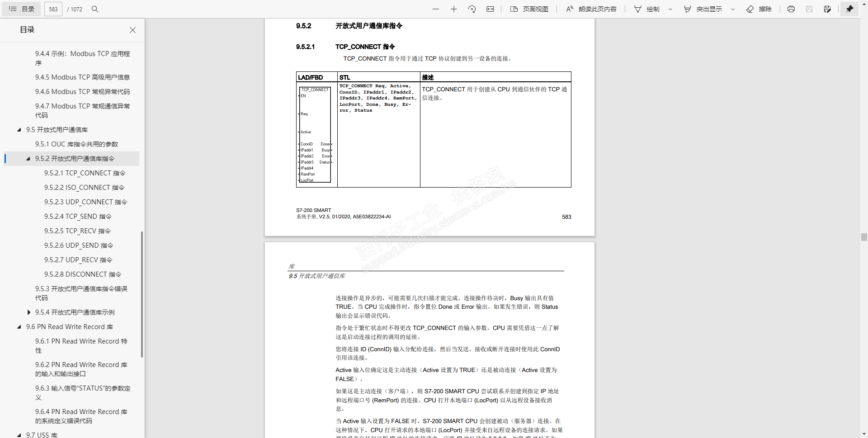Viewport: 868px width, 438px height.
Task: Click the save-as icon in toolbar
Action: tap(827, 9)
